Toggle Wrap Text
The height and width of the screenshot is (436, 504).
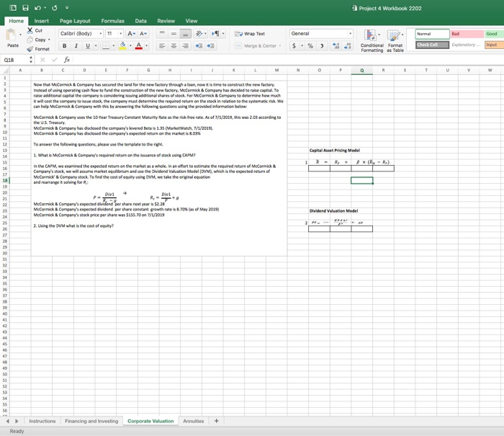[250, 33]
